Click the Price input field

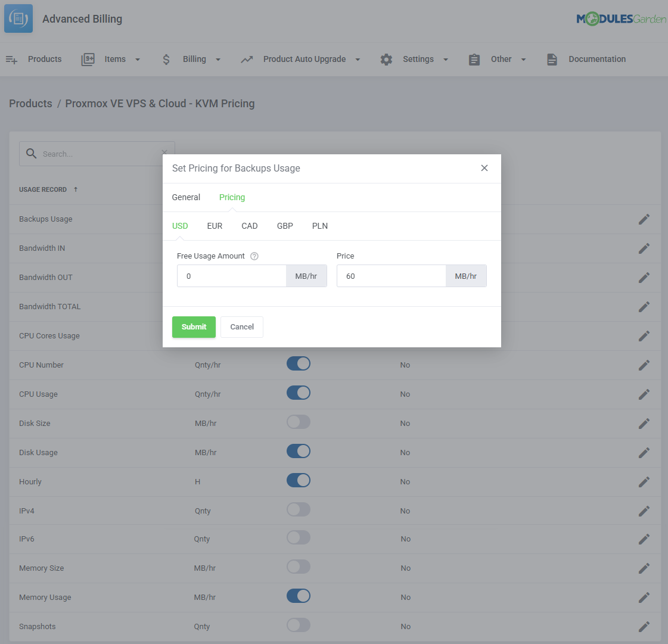391,276
